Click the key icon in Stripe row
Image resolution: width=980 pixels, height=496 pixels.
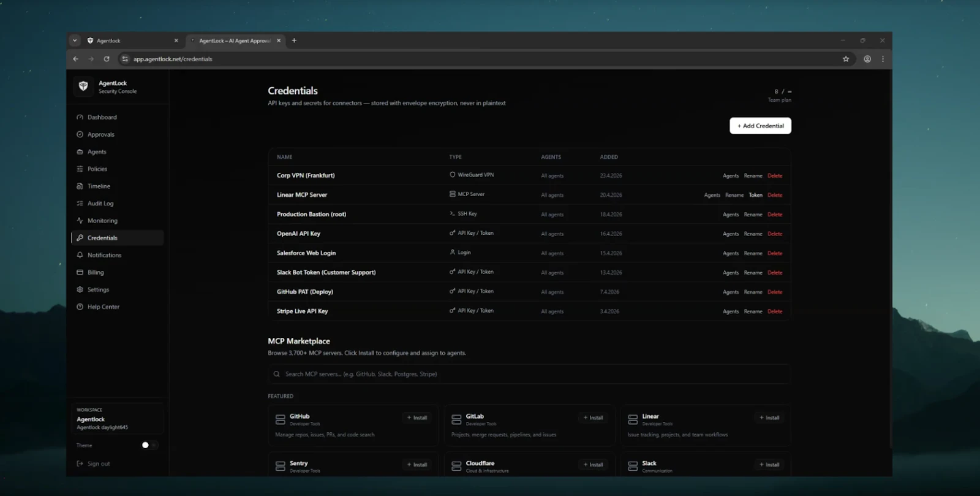[452, 311]
